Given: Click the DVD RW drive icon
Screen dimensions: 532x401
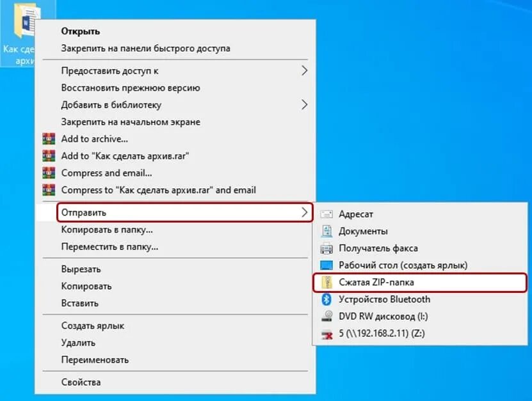Looking at the screenshot, I should click(x=326, y=316).
